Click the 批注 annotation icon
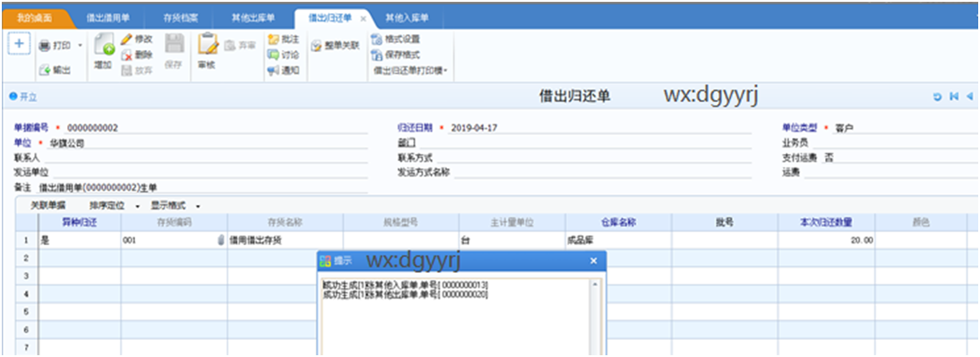 (x=273, y=38)
